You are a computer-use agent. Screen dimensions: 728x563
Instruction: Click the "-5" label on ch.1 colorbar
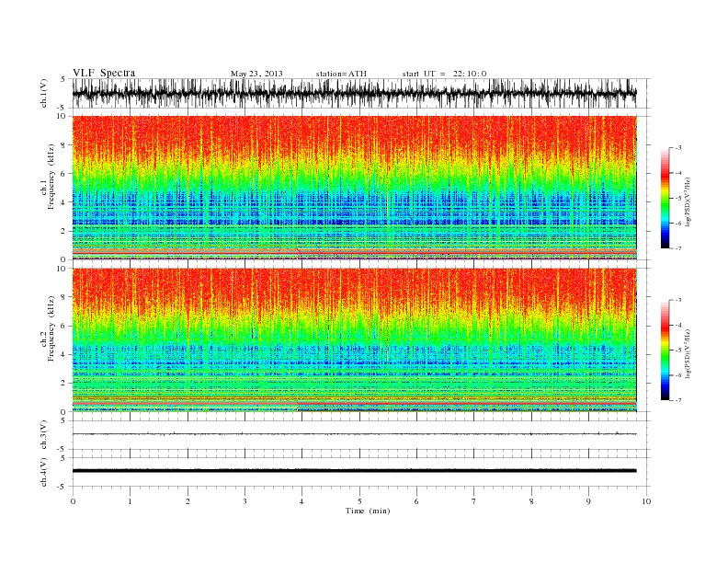(x=678, y=199)
